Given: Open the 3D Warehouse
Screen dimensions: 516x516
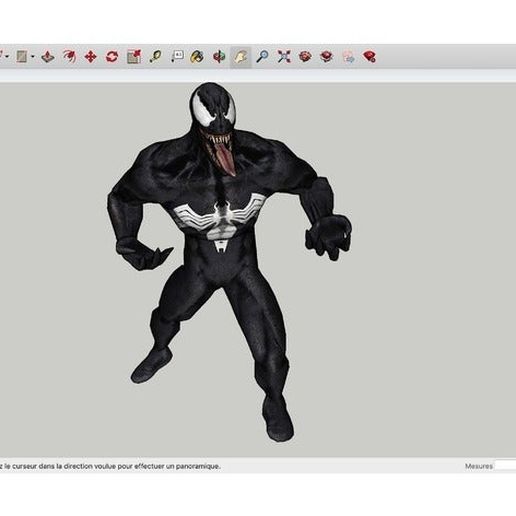Looking at the screenshot, I should point(305,57).
